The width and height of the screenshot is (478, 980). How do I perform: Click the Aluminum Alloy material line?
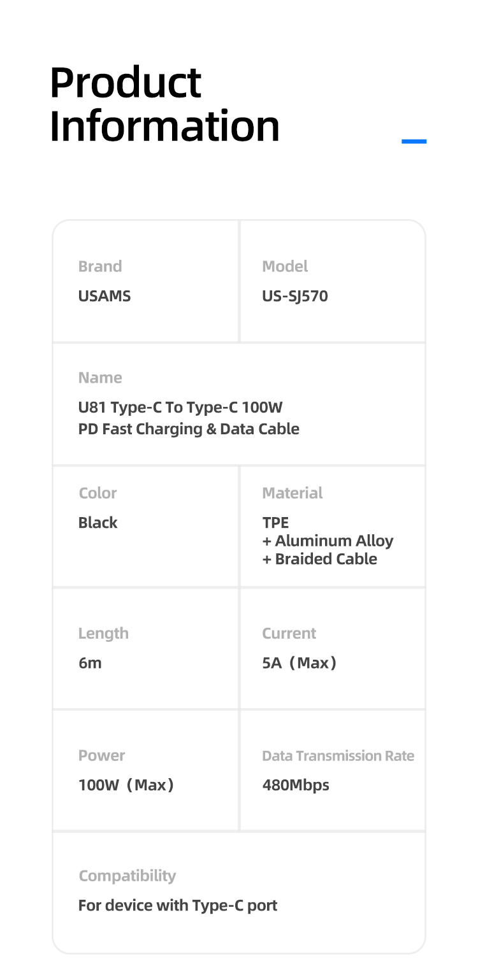pyautogui.click(x=328, y=541)
